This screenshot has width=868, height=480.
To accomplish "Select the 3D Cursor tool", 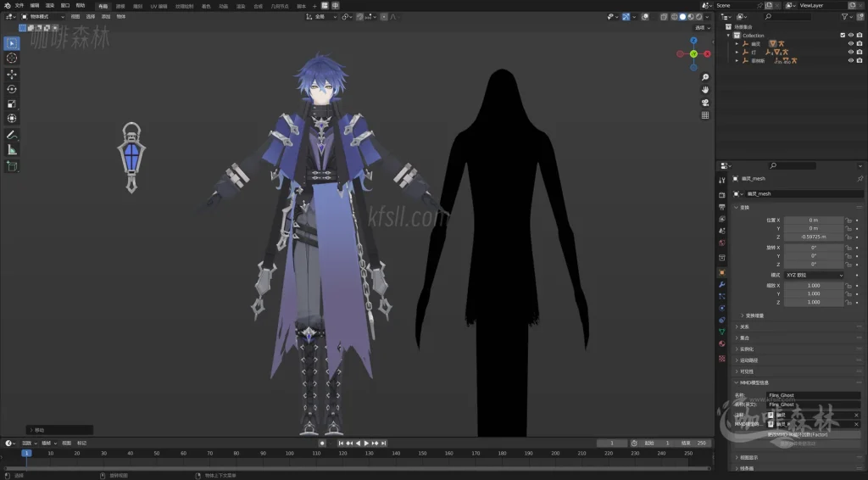I will 12,59.
